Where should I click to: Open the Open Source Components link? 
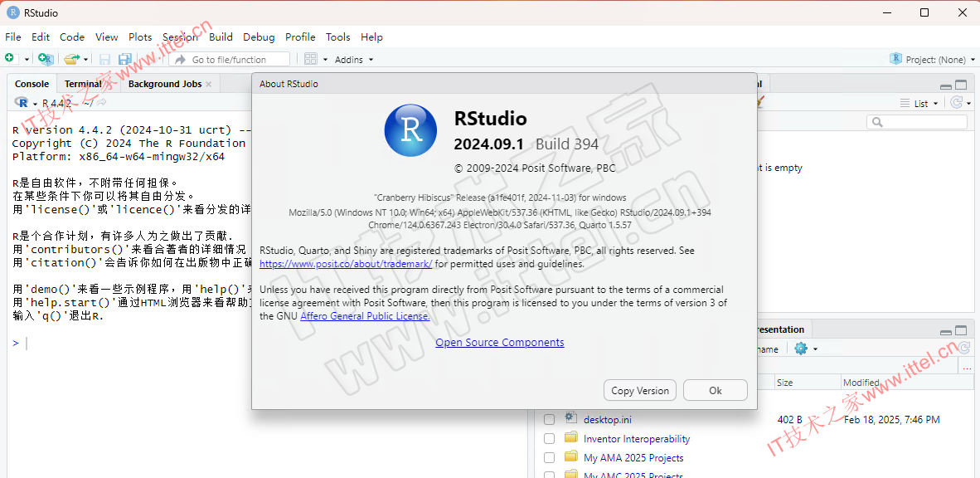pos(500,342)
